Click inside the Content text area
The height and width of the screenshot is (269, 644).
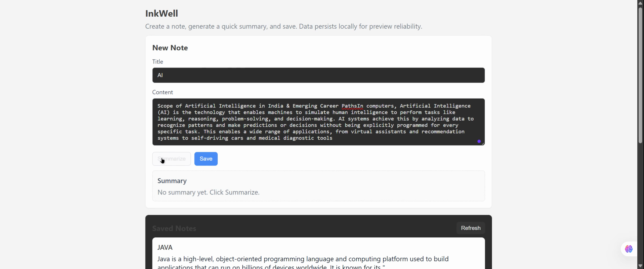coord(319,122)
